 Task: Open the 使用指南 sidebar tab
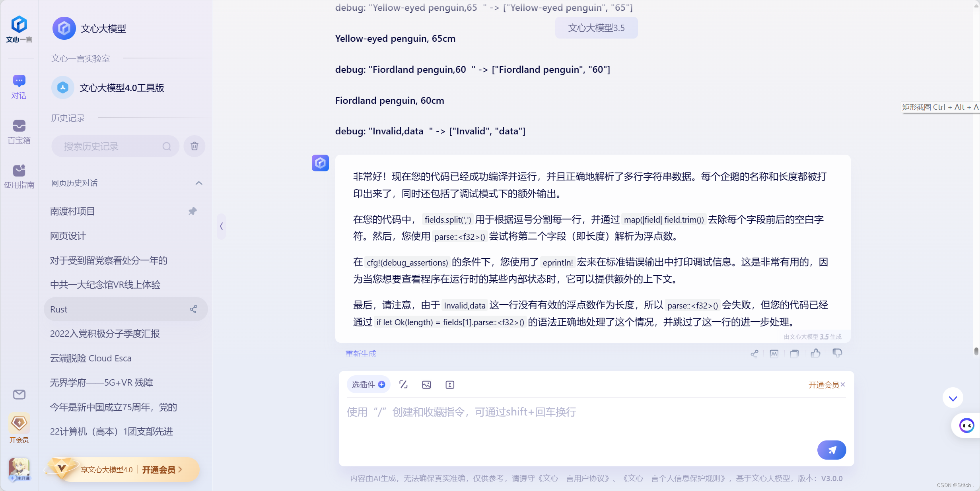[19, 176]
